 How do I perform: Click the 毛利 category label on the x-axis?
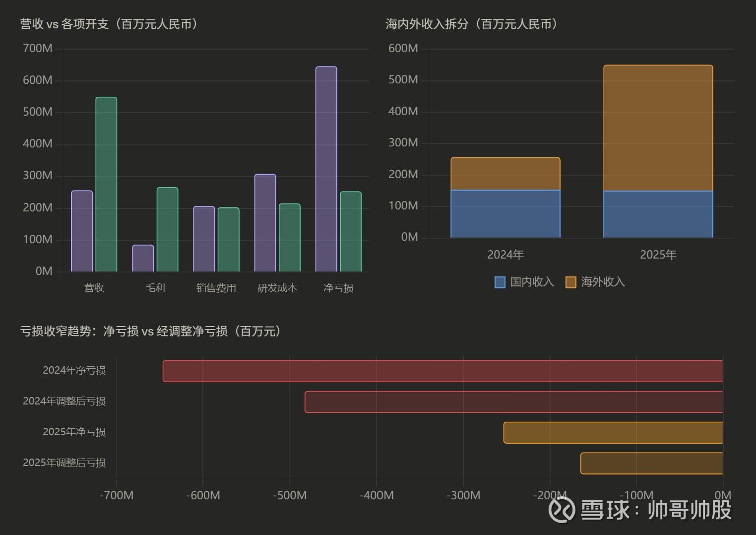tap(155, 288)
